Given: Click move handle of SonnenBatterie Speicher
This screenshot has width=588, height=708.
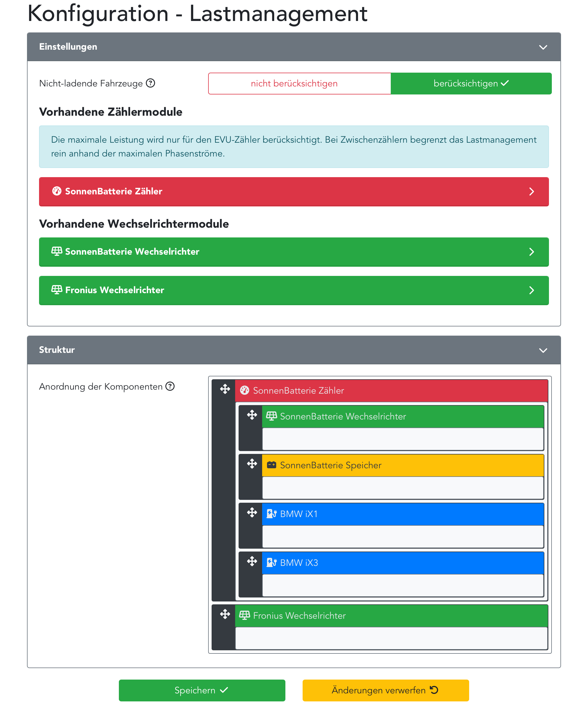Looking at the screenshot, I should pos(252,464).
